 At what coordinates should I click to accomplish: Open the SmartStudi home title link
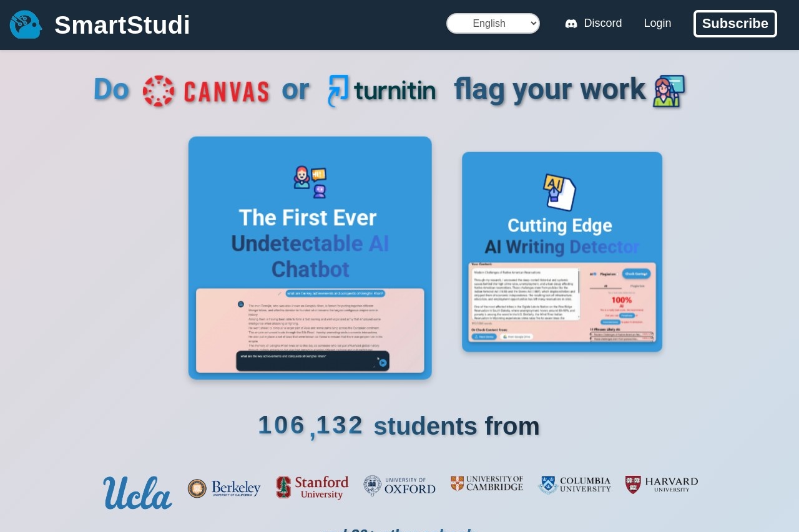click(x=122, y=25)
